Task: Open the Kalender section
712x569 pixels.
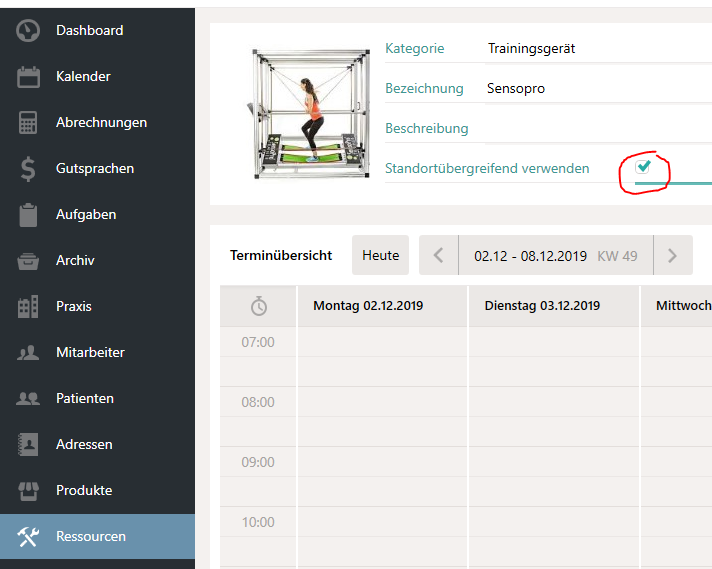Action: click(83, 76)
